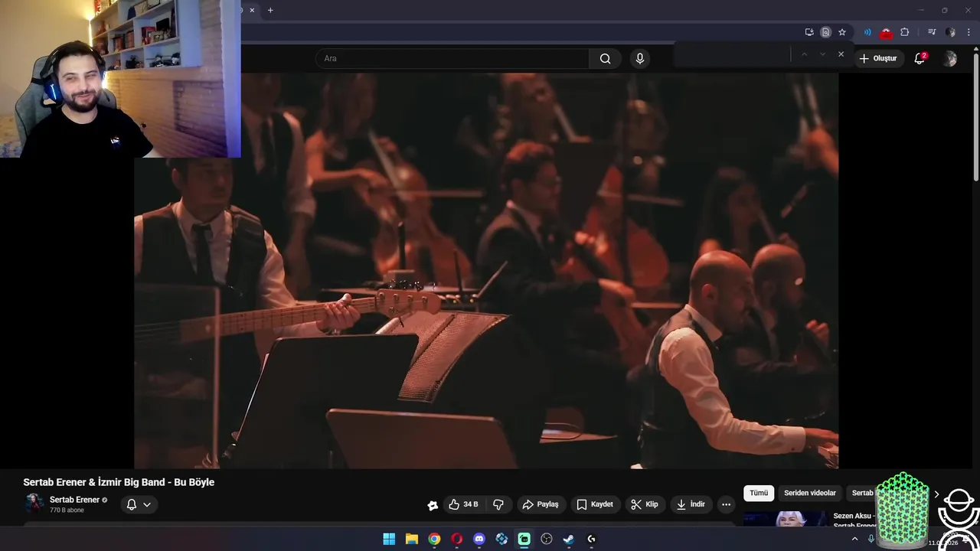Image resolution: width=980 pixels, height=551 pixels.
Task: Open Sertab Erener channel avatar
Action: (34, 504)
